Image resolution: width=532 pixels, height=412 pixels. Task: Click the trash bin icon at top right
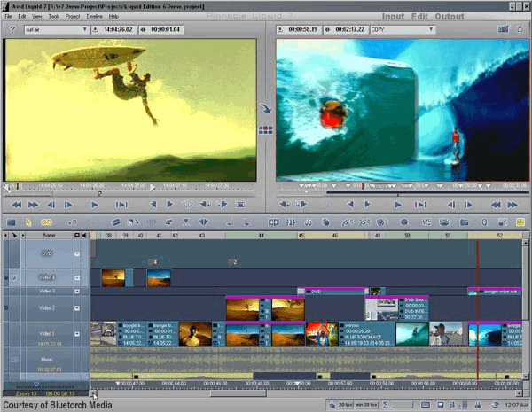pyautogui.click(x=520, y=29)
